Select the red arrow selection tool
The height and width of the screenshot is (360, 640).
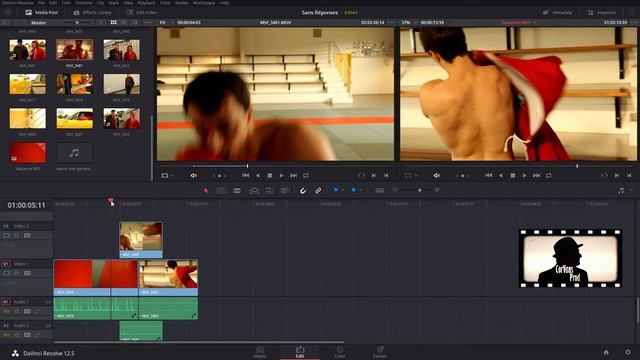tap(206, 190)
